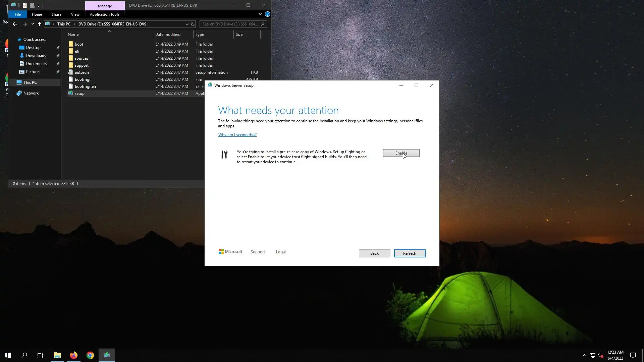Refresh the Explorer address bar location
The image size is (644, 362).
[x=193, y=24]
